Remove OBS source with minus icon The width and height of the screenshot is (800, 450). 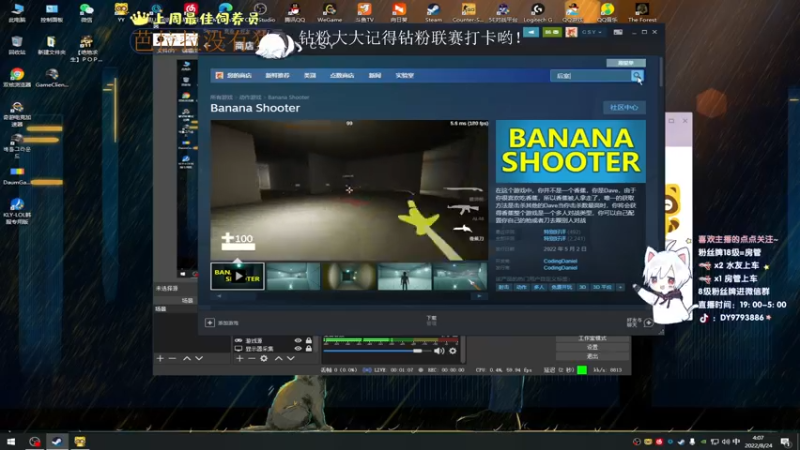(x=252, y=359)
